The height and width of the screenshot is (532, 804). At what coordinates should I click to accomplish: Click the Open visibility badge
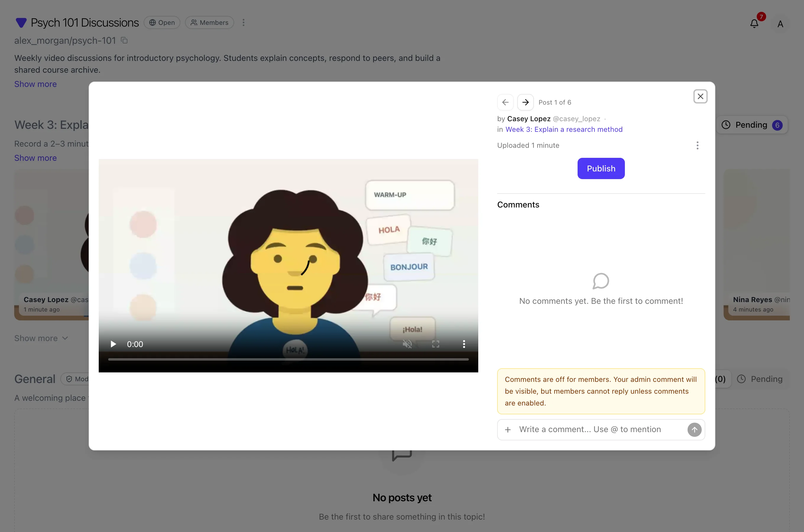[x=162, y=23]
